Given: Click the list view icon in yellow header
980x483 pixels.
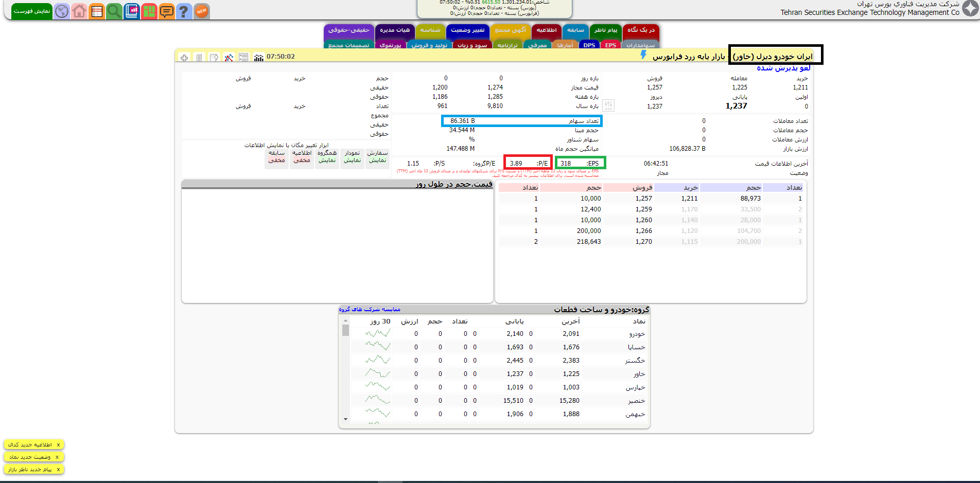Looking at the screenshot, I should click(244, 58).
